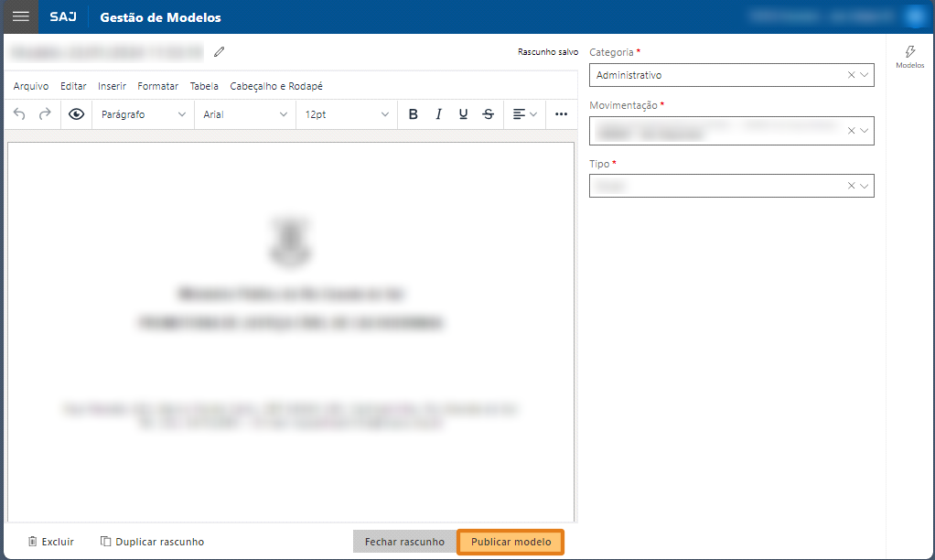The height and width of the screenshot is (560, 935).
Task: Redo the last edit with the redo arrow
Action: [44, 113]
